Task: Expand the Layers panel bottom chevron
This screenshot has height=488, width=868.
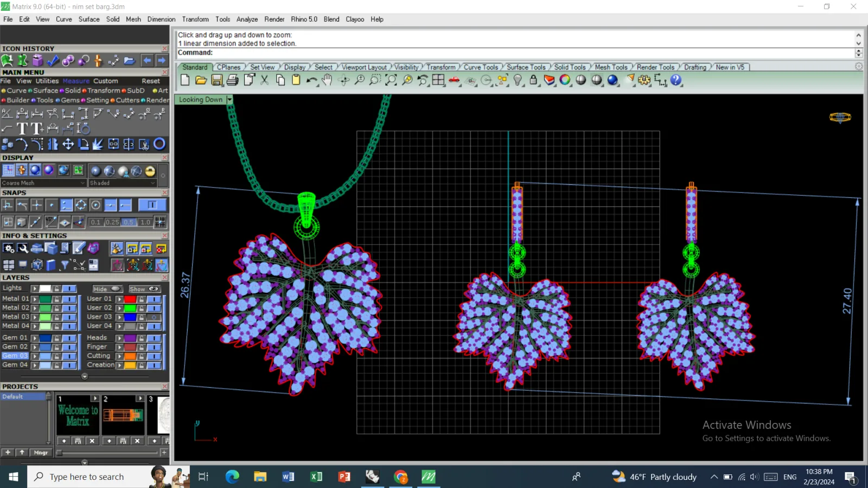Action: (85, 376)
